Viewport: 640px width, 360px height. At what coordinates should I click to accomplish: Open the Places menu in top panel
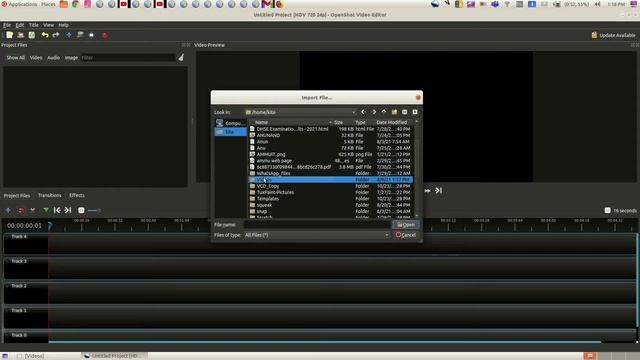click(48, 4)
